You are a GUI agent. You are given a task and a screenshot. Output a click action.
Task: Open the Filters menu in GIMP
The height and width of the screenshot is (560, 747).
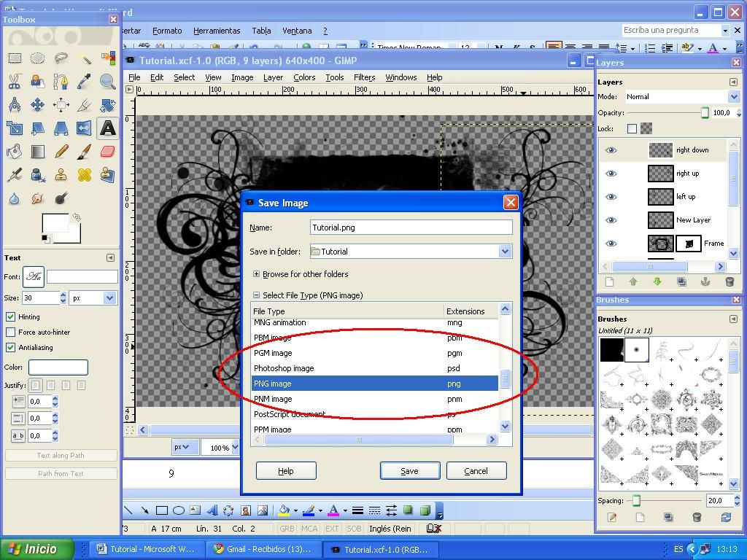click(x=364, y=77)
